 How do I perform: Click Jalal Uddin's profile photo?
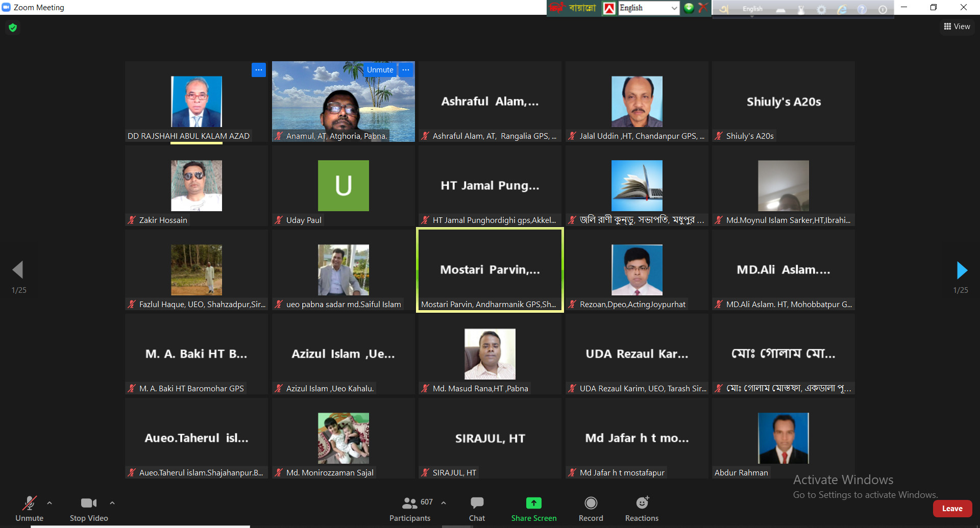coord(637,102)
